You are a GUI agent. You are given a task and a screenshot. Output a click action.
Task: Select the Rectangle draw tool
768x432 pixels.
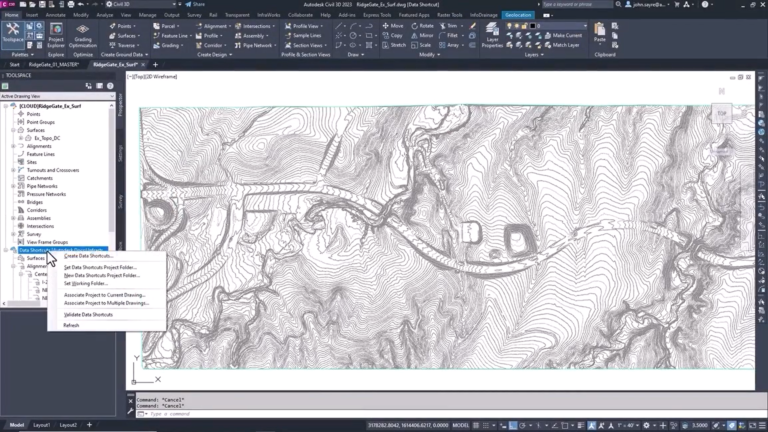369,35
